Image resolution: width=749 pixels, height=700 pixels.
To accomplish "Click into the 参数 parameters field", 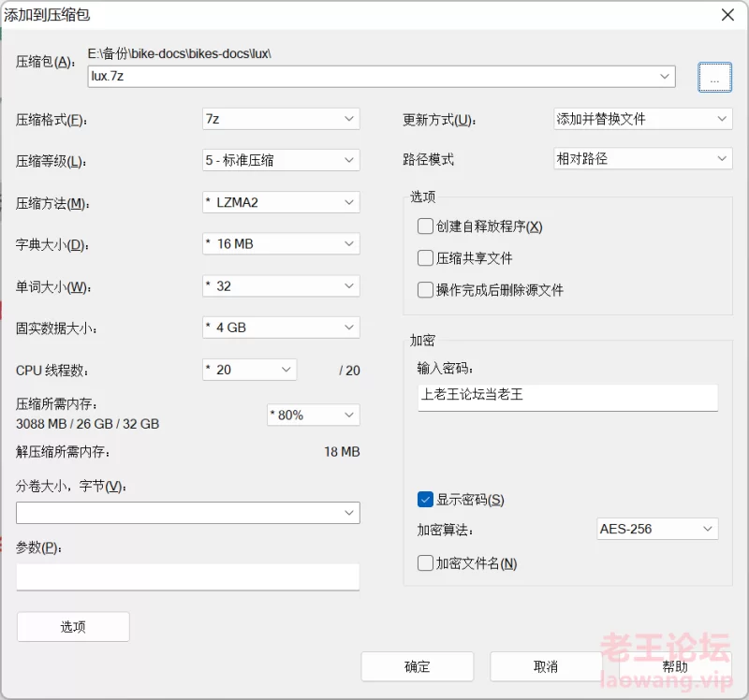I will point(188,576).
